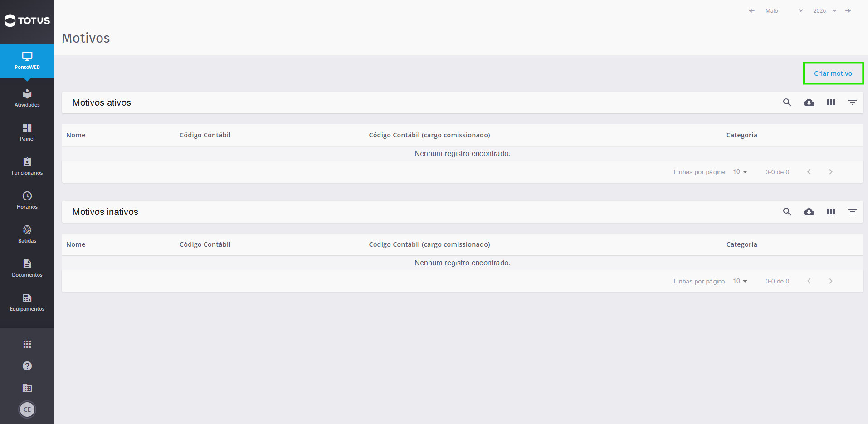Go to the Painel section

tap(27, 132)
